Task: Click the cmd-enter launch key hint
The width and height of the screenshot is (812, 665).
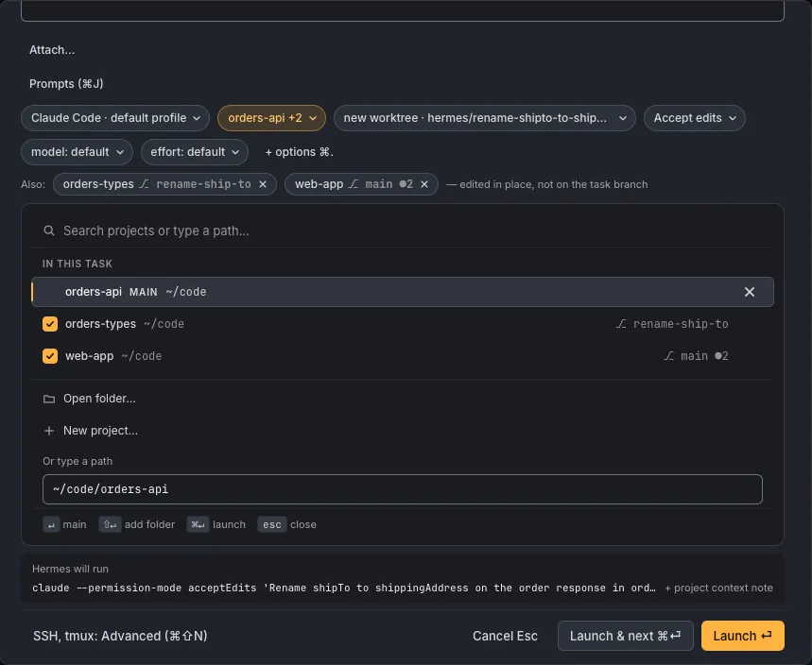Action: (198, 525)
